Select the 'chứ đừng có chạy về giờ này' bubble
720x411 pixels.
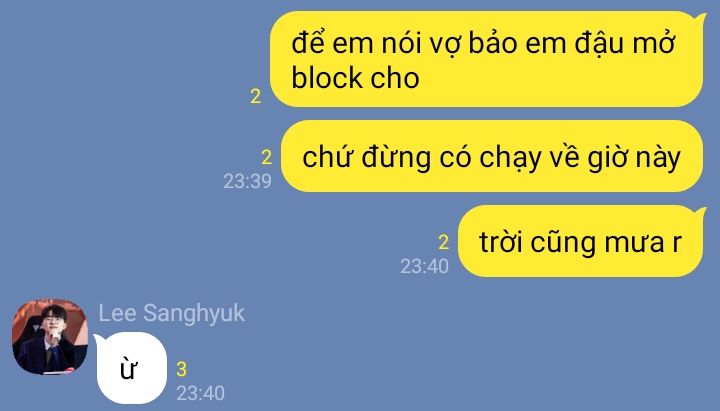pyautogui.click(x=492, y=156)
